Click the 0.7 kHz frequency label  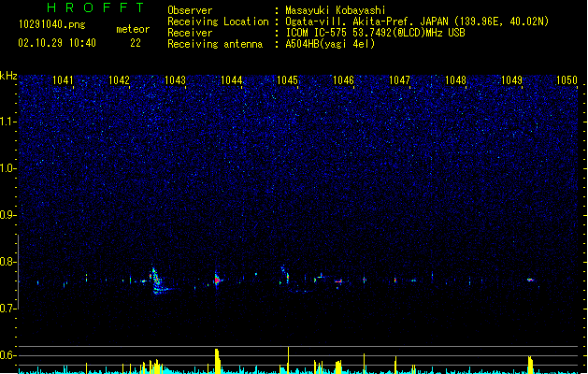pos(8,309)
